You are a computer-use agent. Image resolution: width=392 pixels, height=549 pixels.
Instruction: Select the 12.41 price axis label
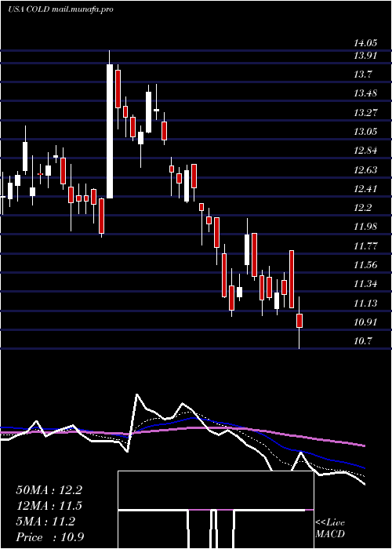(x=365, y=189)
